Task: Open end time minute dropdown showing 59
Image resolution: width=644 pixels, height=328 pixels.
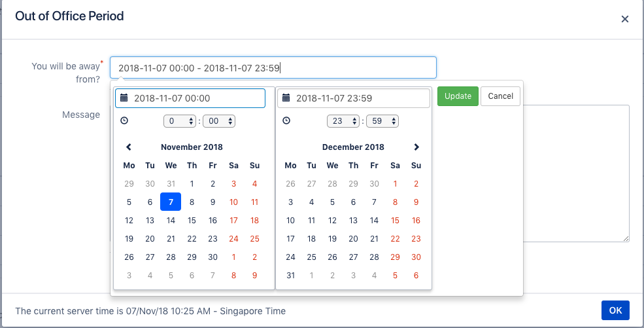Action: tap(382, 121)
